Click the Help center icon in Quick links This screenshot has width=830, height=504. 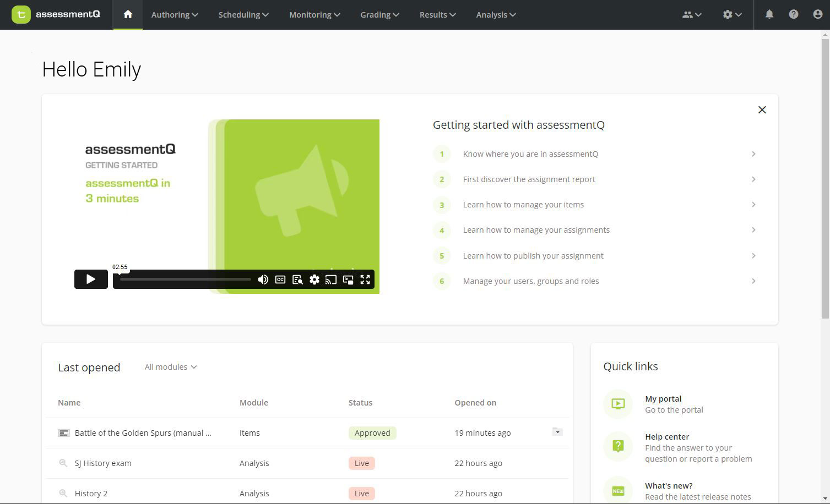pos(618,446)
